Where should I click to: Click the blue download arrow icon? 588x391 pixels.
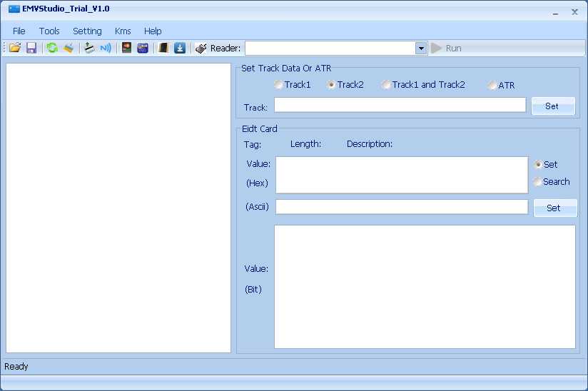[x=180, y=48]
